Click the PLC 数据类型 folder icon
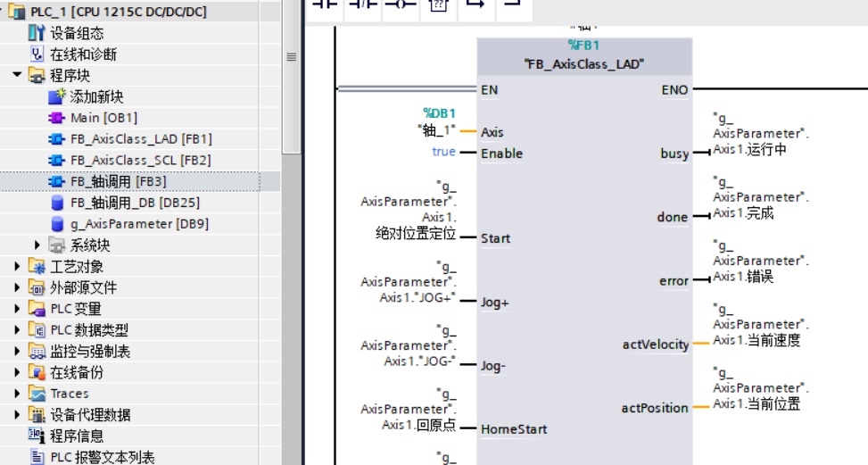868x465 pixels. 37,330
